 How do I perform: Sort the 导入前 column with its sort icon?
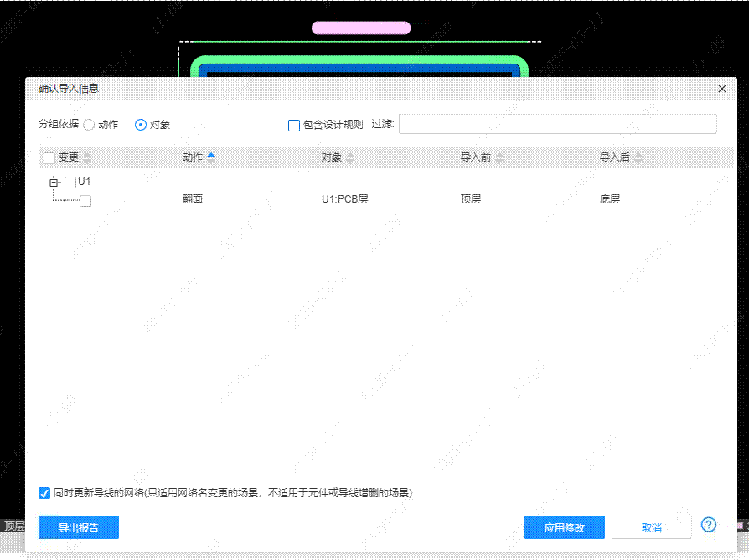[499, 157]
